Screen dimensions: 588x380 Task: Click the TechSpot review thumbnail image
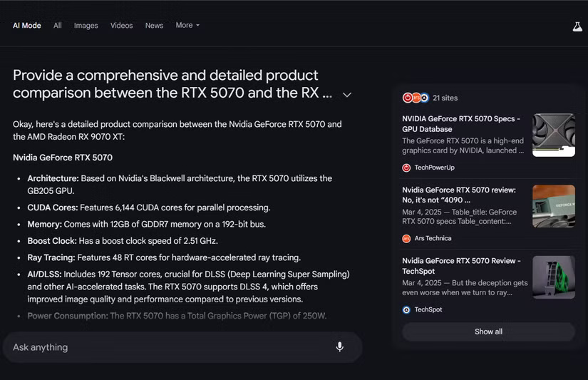[x=553, y=277]
